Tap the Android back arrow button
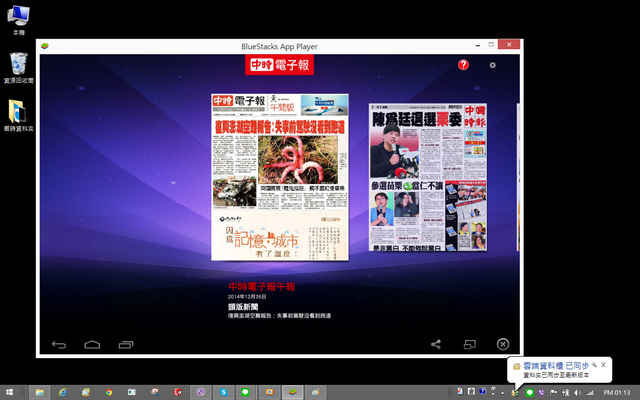 [x=59, y=345]
